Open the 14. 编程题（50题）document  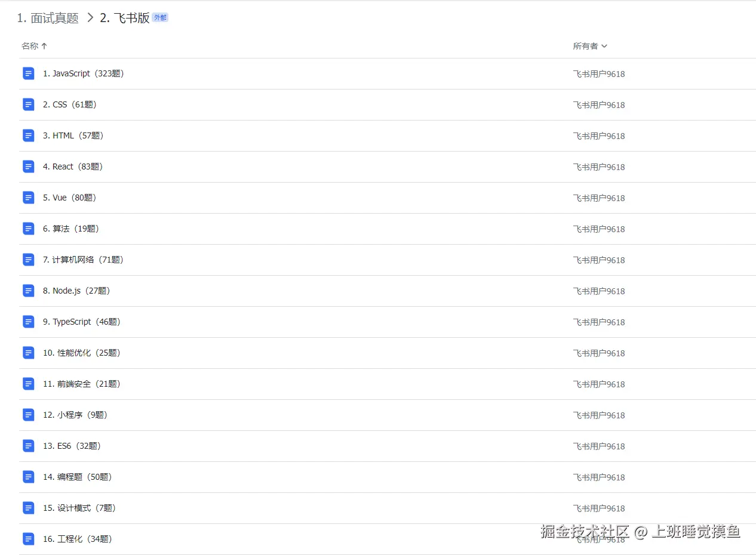pos(78,477)
